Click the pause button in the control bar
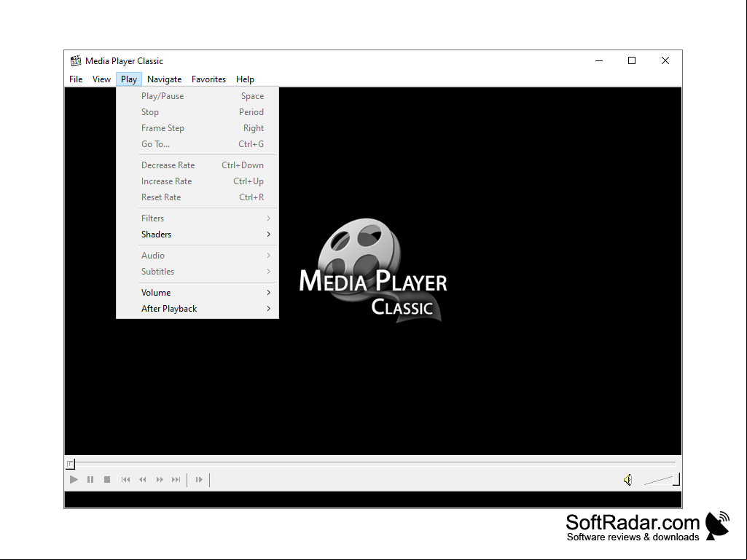The image size is (747, 560). 90,479
